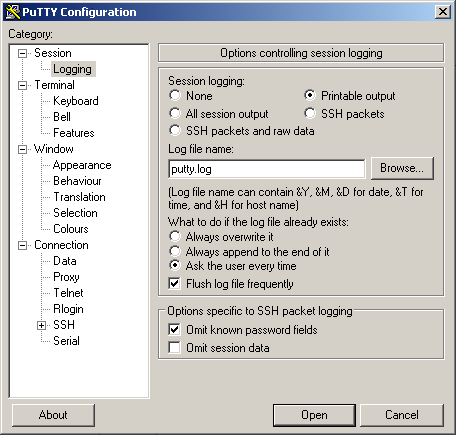Open the Colours settings category
Image resolution: width=456 pixels, height=435 pixels.
[71, 229]
